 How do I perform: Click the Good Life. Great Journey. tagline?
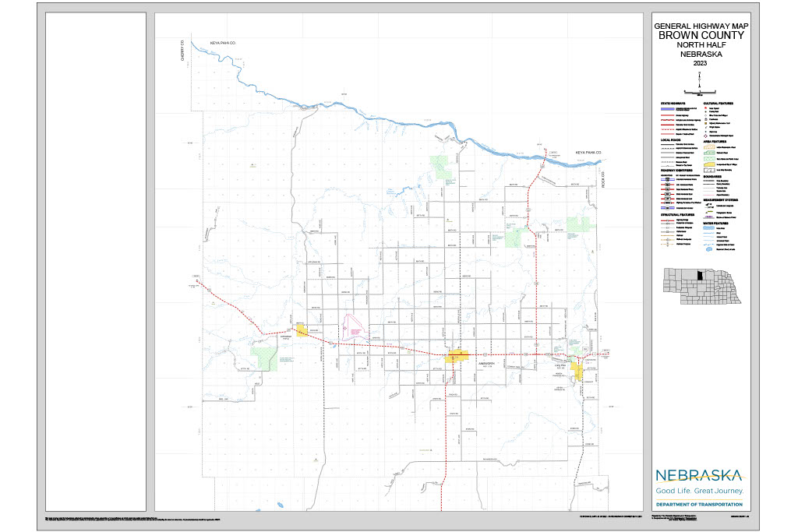699,491
